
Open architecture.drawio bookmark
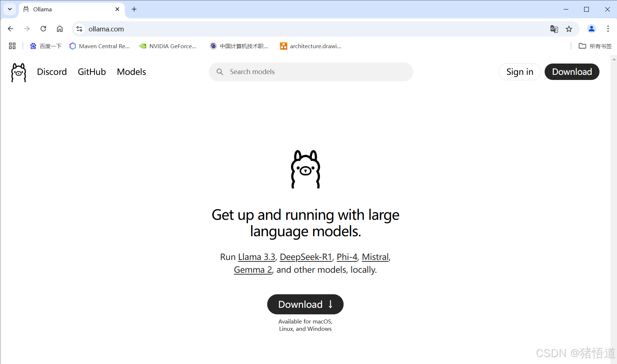311,46
